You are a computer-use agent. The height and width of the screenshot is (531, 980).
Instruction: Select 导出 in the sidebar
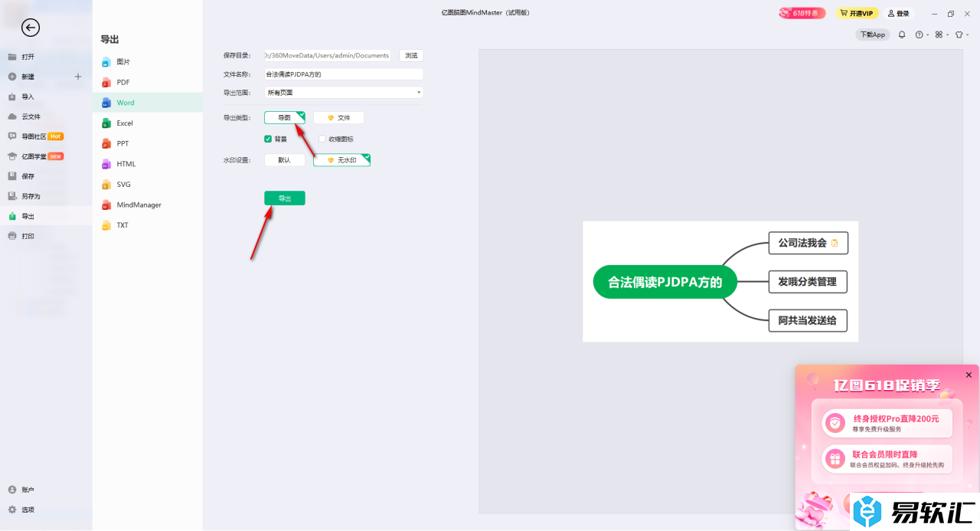coord(46,216)
